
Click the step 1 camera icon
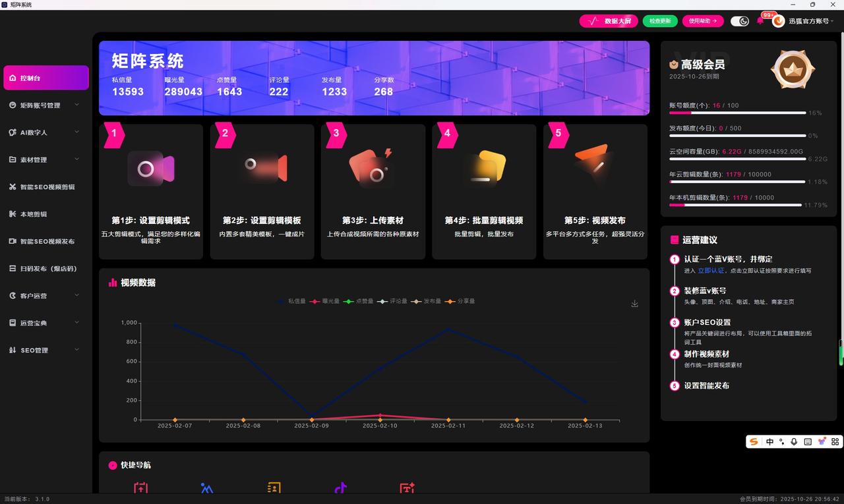click(x=150, y=169)
